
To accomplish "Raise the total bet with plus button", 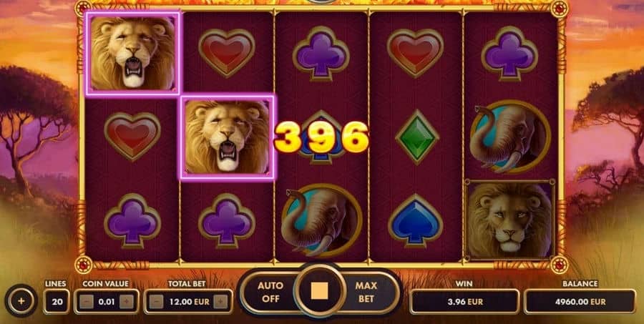I will [x=220, y=302].
